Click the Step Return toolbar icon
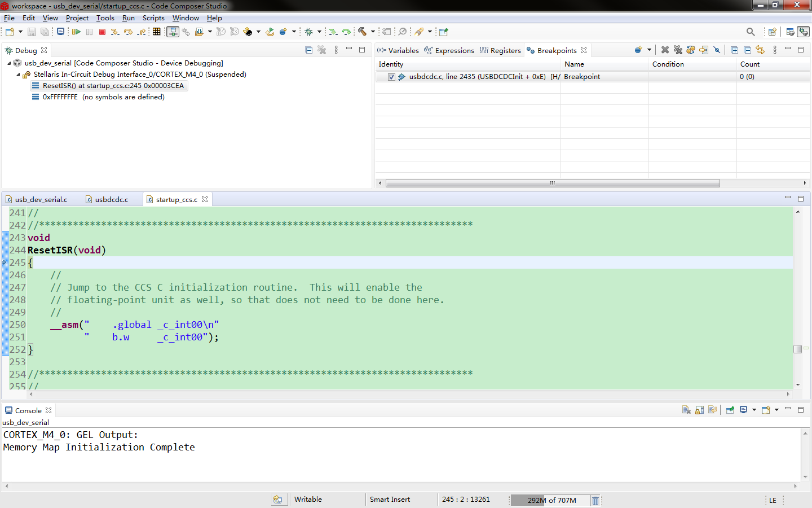Screen dimensions: 812x508 tap(142, 32)
